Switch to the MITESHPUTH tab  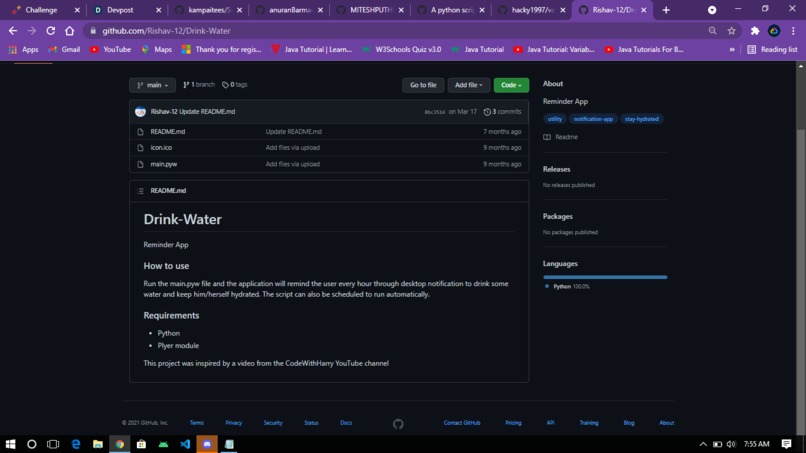(x=370, y=10)
